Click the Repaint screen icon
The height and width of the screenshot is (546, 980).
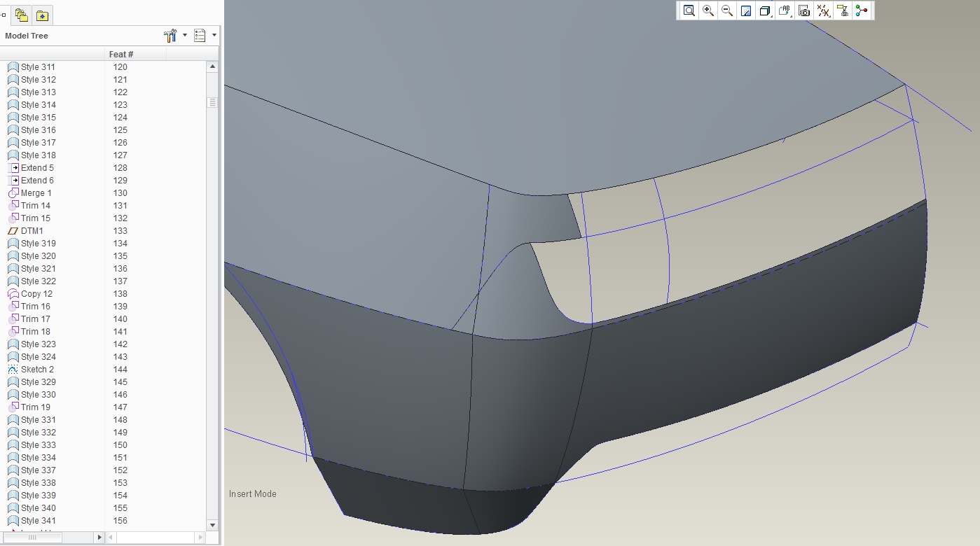[746, 10]
